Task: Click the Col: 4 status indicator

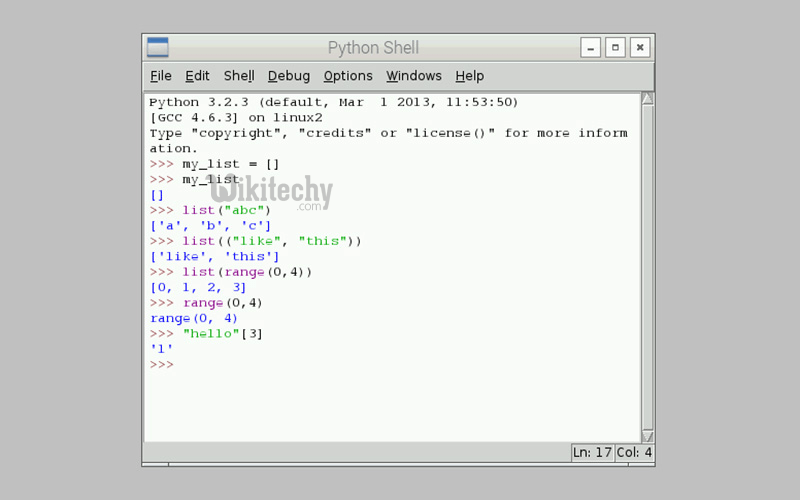Action: pos(634,453)
